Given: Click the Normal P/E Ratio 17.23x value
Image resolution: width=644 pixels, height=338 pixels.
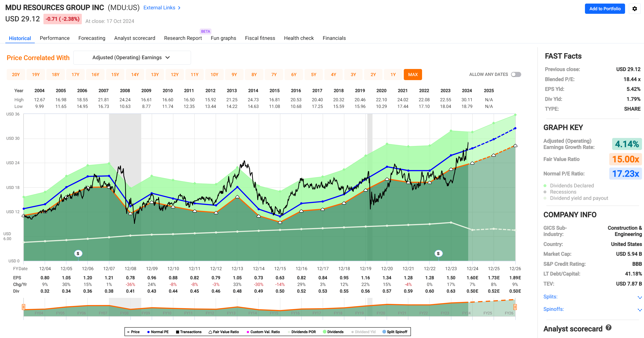Looking at the screenshot, I should click(x=625, y=174).
